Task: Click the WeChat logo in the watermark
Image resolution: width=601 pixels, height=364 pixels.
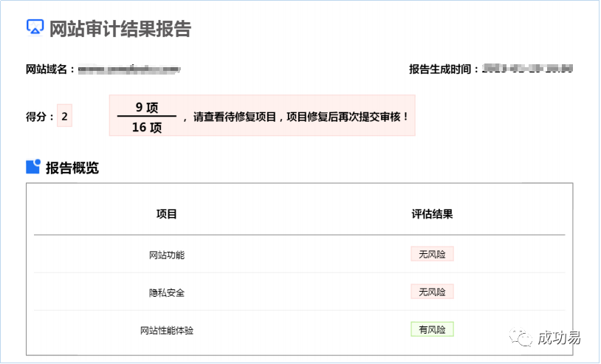Action: [x=521, y=337]
